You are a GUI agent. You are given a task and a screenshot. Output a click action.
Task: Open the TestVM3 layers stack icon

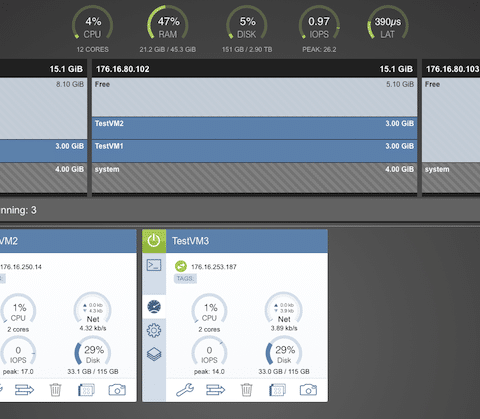click(154, 354)
